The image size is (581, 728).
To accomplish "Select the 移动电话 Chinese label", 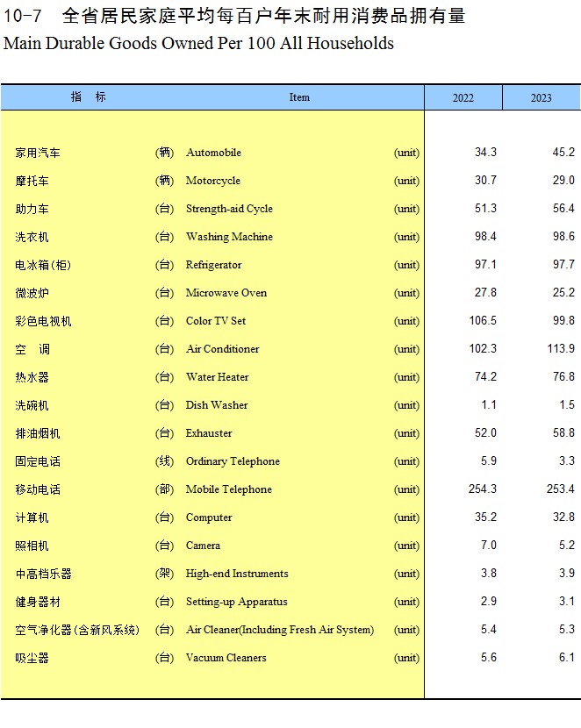I will click(38, 489).
